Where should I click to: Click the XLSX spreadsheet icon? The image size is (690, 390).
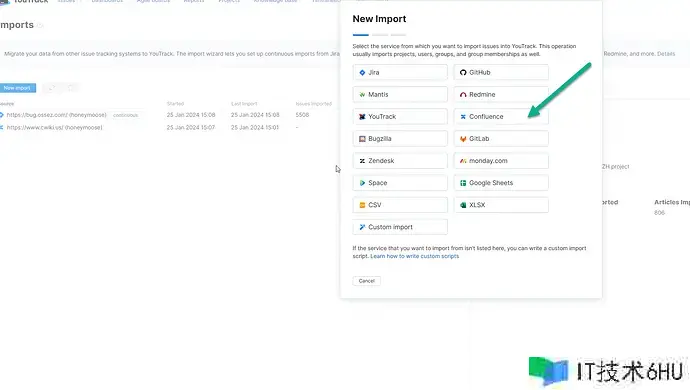(x=463, y=205)
